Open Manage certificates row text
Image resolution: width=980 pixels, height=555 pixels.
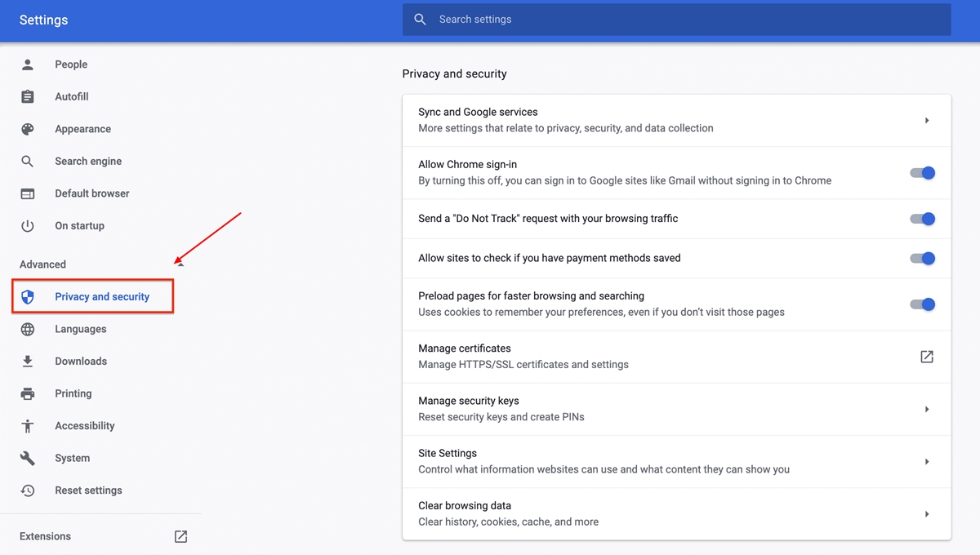pos(465,349)
